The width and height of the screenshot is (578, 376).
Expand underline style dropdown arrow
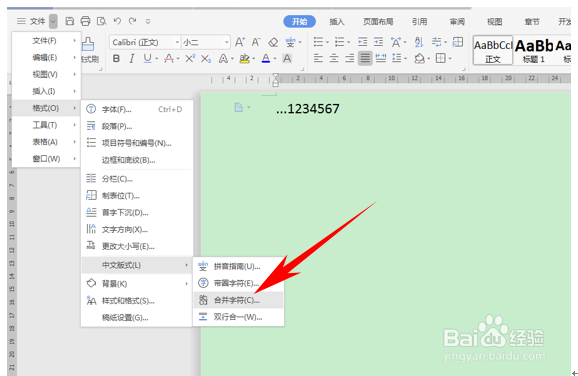(157, 59)
